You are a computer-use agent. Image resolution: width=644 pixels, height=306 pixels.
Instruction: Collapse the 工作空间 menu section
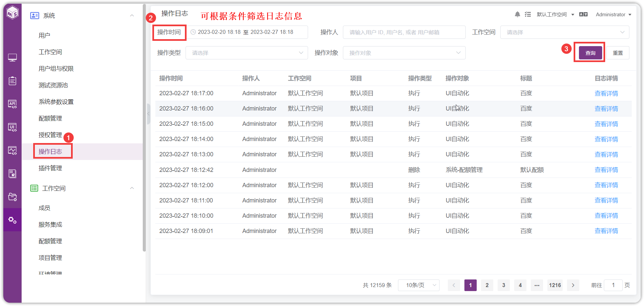click(132, 188)
